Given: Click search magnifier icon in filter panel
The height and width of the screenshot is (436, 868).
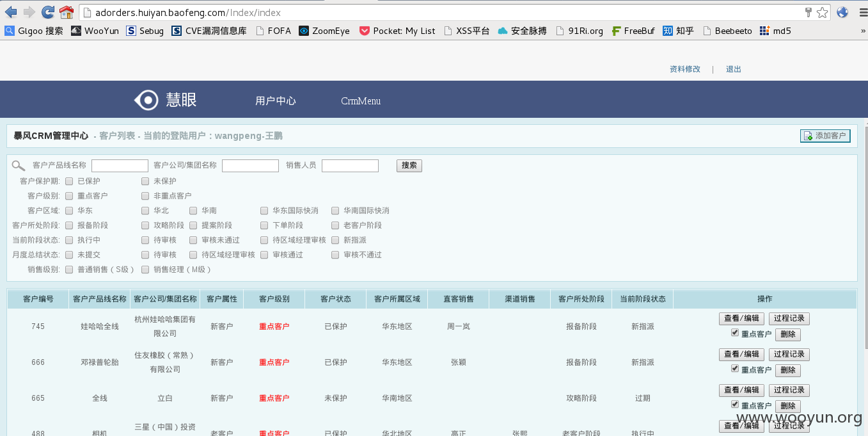Looking at the screenshot, I should tap(19, 166).
